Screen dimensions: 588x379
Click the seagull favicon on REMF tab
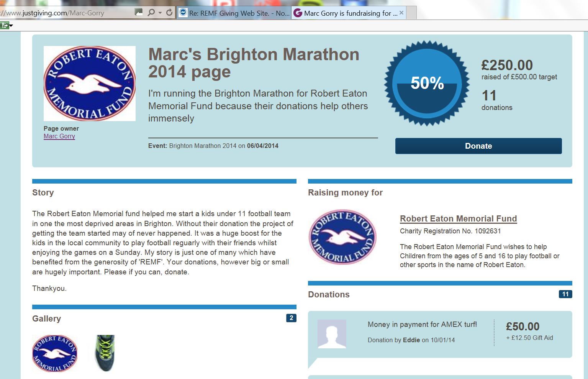(183, 13)
